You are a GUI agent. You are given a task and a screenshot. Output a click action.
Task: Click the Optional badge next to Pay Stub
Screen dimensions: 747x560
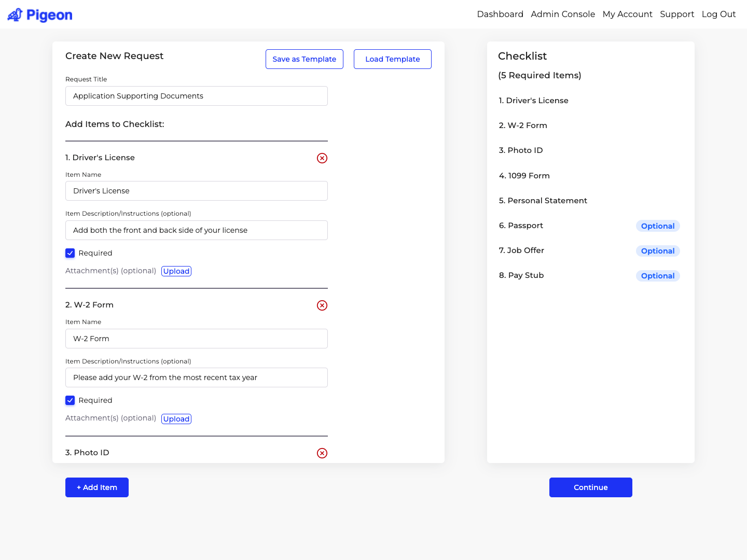coord(658,276)
